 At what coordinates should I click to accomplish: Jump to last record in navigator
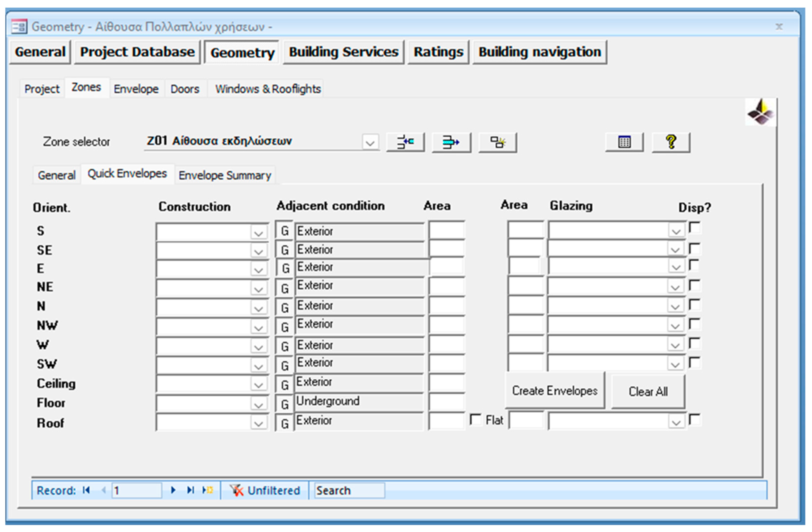190,490
